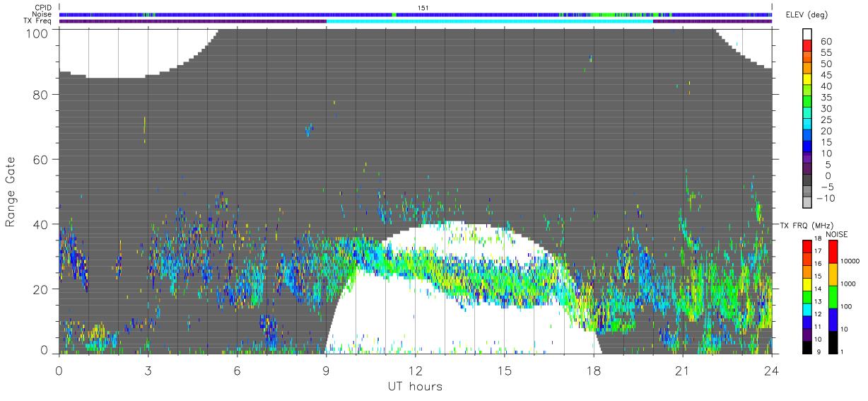
Task: Click the UT hours axis title
Action: 414,386
